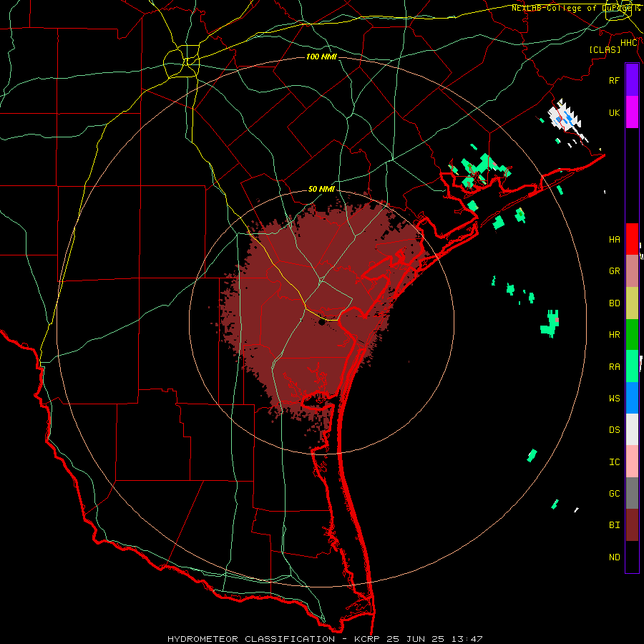Click the white dry-snow echo cluster
Screen dimensions: 644x644
566,117
